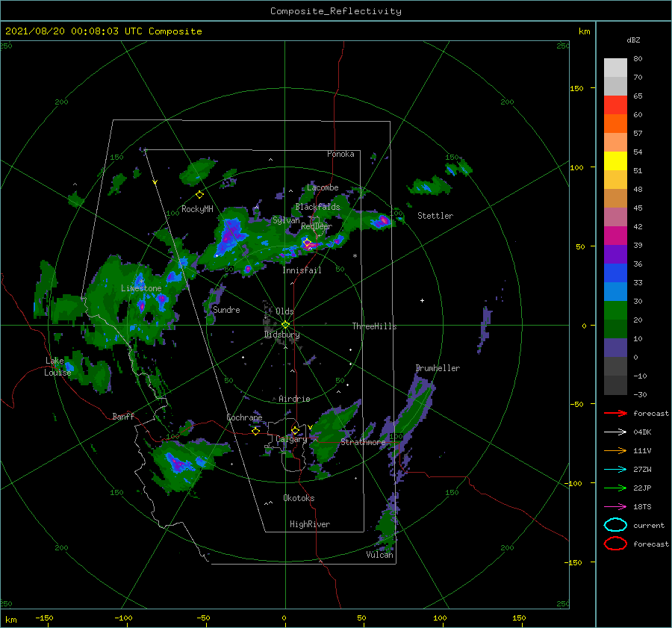Image resolution: width=672 pixels, height=628 pixels.
Task: Click the HighRiver label
Action: tap(309, 524)
